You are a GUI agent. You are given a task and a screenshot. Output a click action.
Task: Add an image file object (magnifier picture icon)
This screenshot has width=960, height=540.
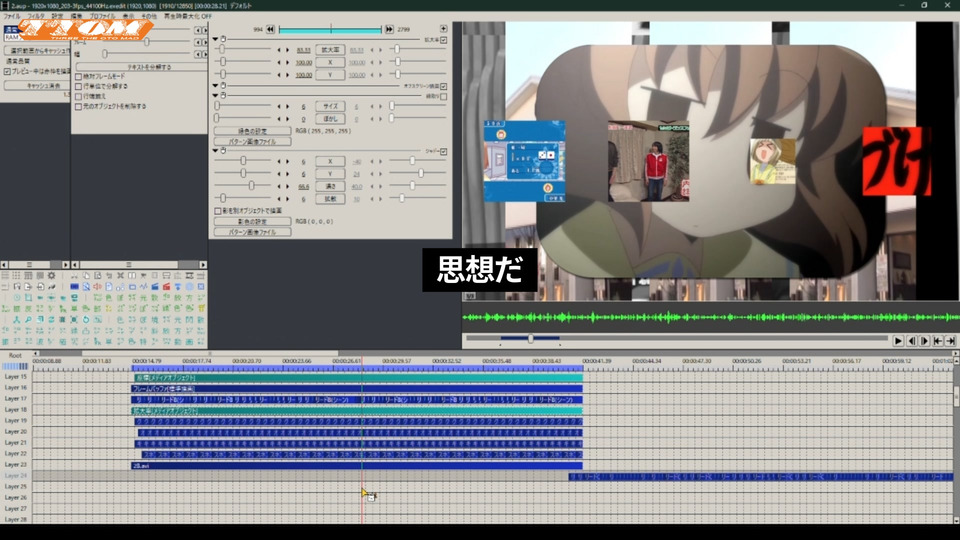tap(86, 287)
